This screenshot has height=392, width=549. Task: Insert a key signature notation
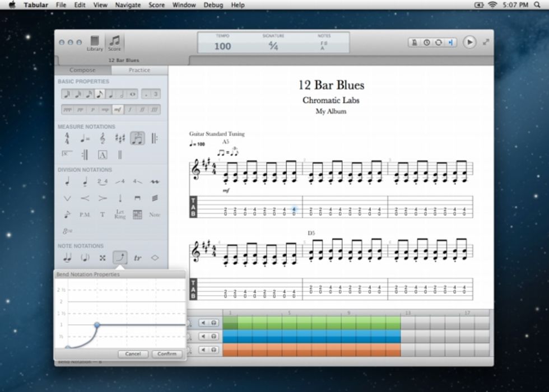pyautogui.click(x=120, y=139)
